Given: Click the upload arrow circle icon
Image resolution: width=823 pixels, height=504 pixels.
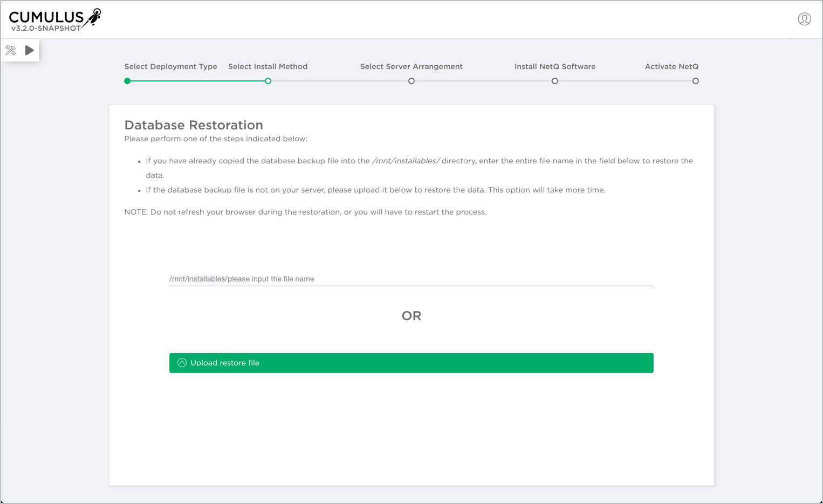Looking at the screenshot, I should click(x=182, y=363).
